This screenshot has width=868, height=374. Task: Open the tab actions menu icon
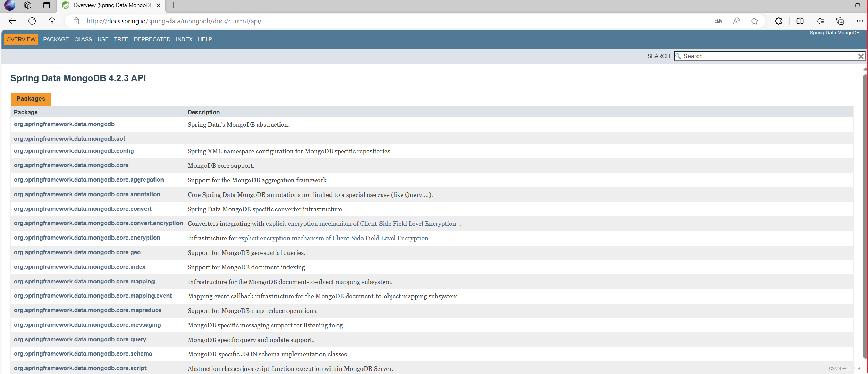click(x=47, y=5)
